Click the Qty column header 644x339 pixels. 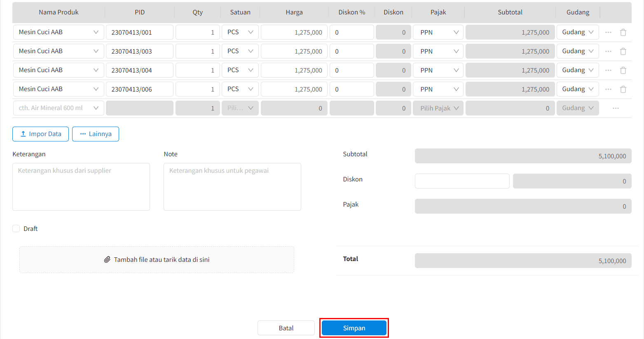pyautogui.click(x=198, y=12)
